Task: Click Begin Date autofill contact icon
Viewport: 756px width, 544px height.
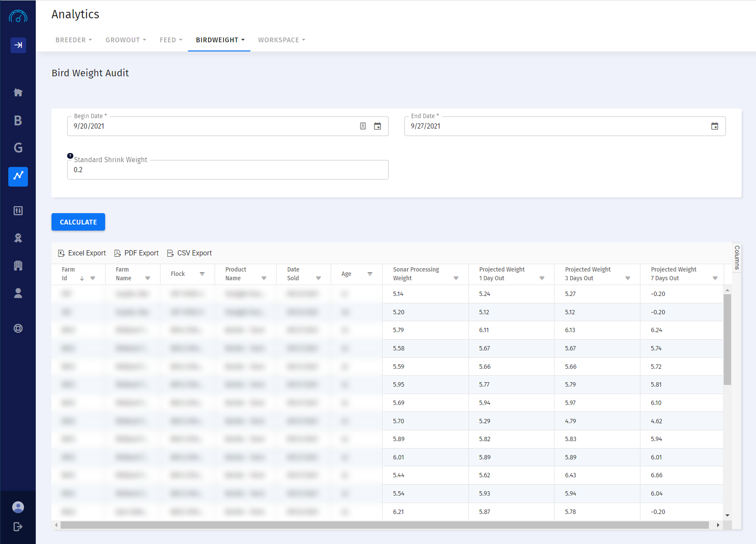Action: (x=363, y=126)
